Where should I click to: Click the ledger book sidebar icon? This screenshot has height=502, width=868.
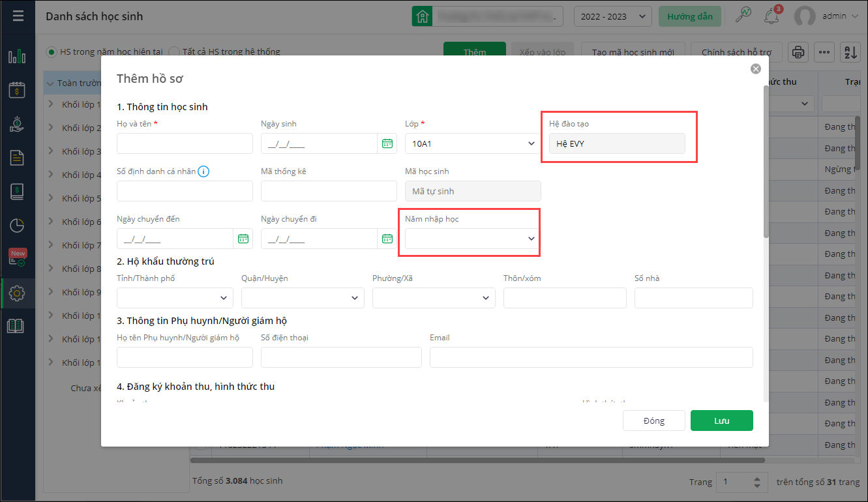coord(17,192)
